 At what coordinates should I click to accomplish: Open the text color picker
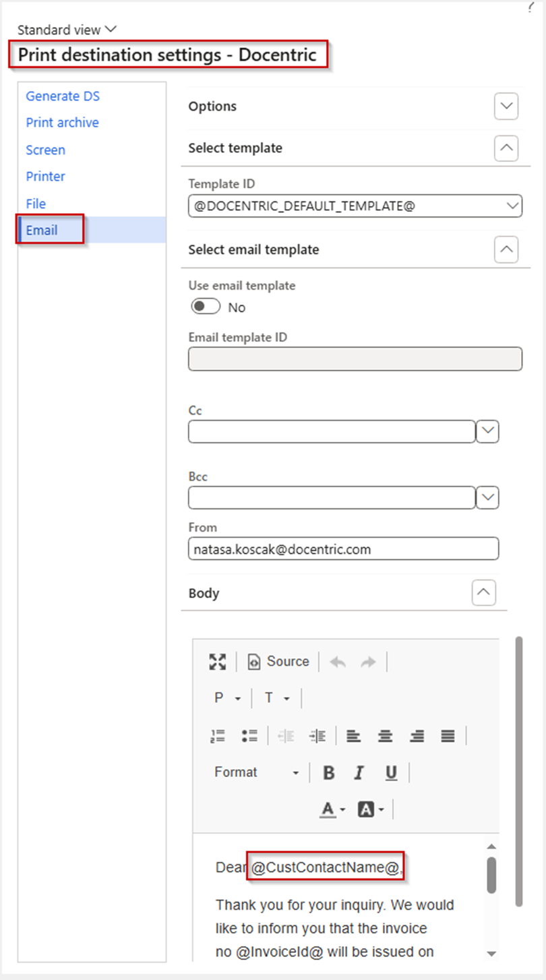click(x=332, y=809)
